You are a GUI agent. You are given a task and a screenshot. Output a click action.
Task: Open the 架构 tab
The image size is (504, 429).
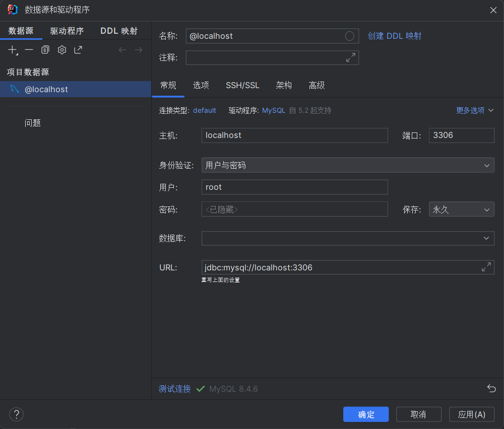click(x=284, y=86)
